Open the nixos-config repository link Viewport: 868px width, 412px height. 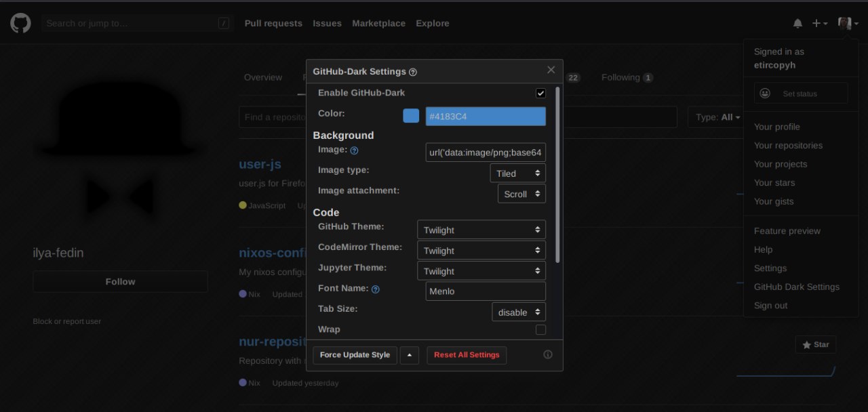[273, 253]
